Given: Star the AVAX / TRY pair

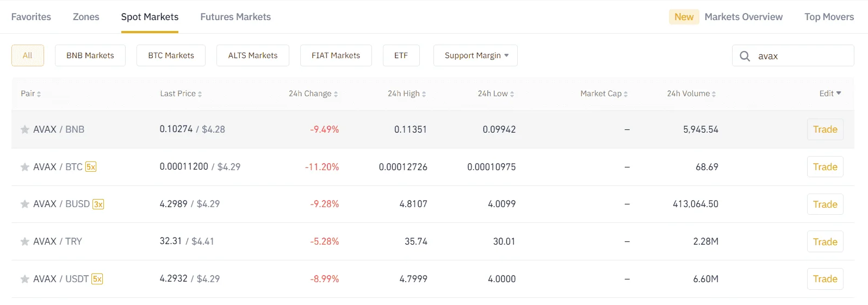Looking at the screenshot, I should (24, 241).
